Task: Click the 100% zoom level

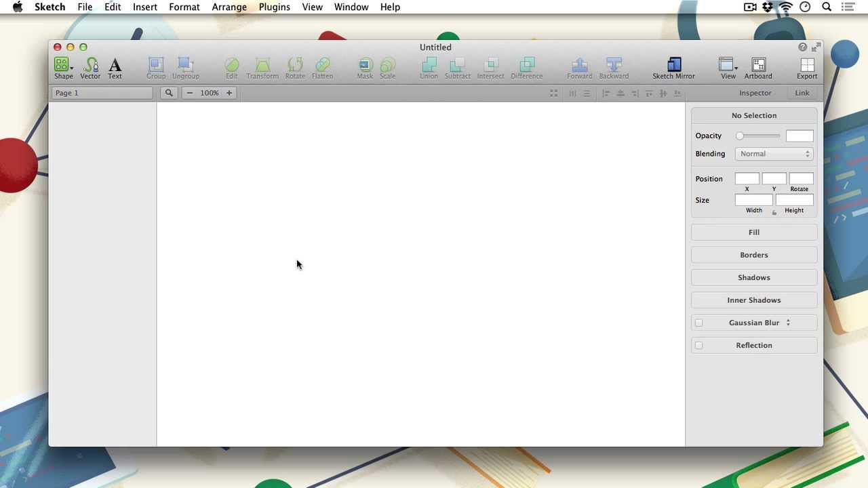Action: (x=210, y=93)
